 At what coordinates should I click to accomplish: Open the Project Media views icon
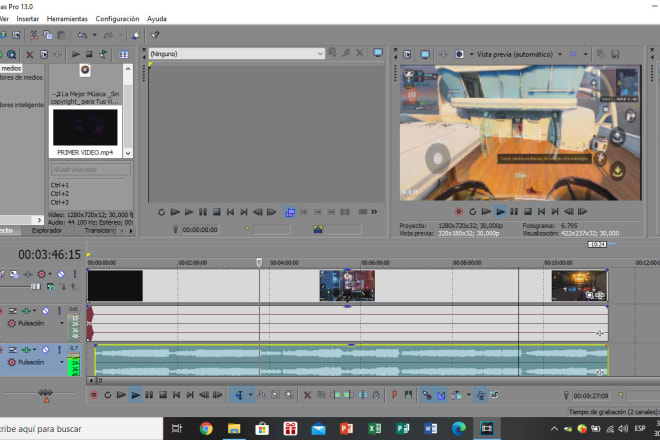(x=123, y=55)
